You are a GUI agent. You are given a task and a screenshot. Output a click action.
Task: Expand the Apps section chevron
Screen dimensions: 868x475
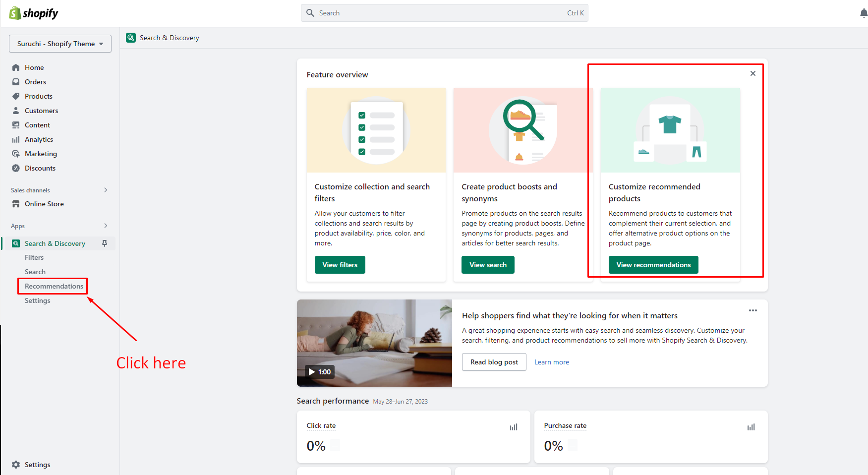coord(106,226)
